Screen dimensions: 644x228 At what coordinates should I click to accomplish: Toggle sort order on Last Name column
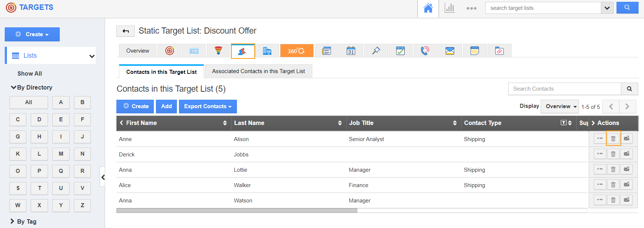tap(340, 123)
